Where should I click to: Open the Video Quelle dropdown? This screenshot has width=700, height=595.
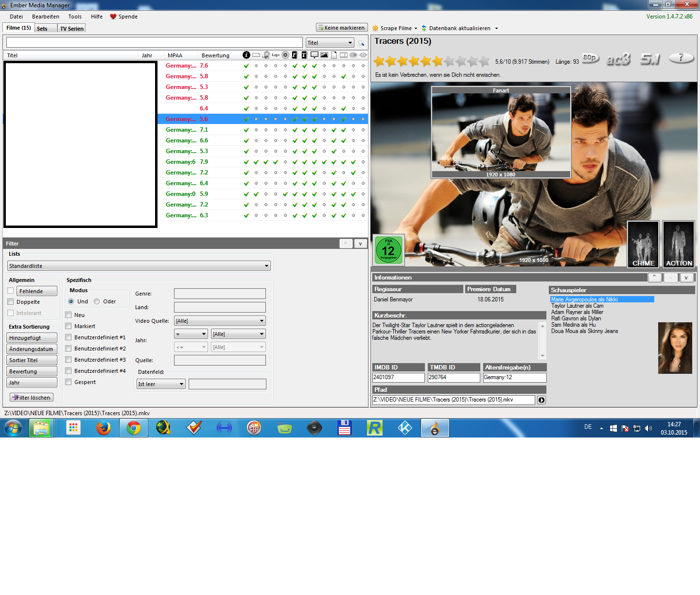[220, 321]
